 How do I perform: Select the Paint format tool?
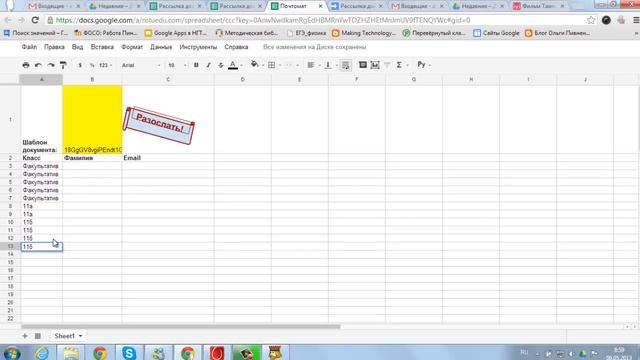point(63,65)
